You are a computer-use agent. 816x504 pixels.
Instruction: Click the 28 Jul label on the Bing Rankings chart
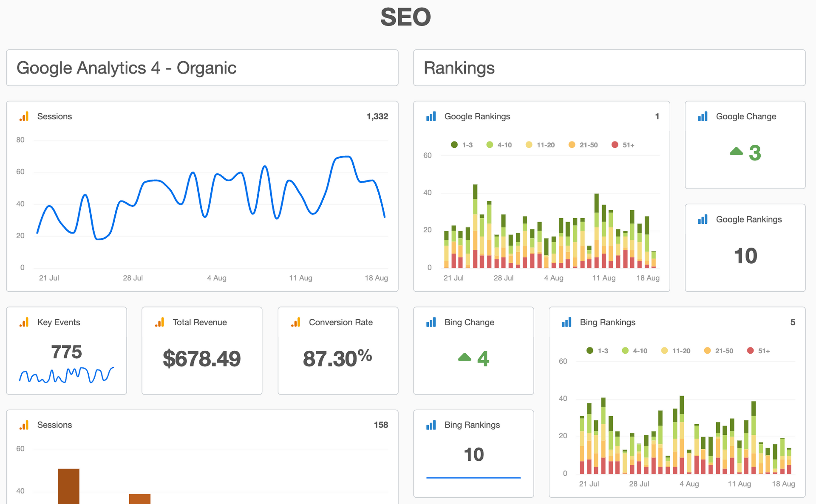tap(639, 484)
